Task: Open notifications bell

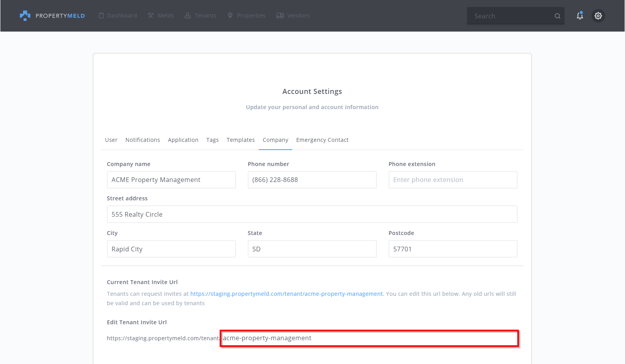Action: (580, 16)
